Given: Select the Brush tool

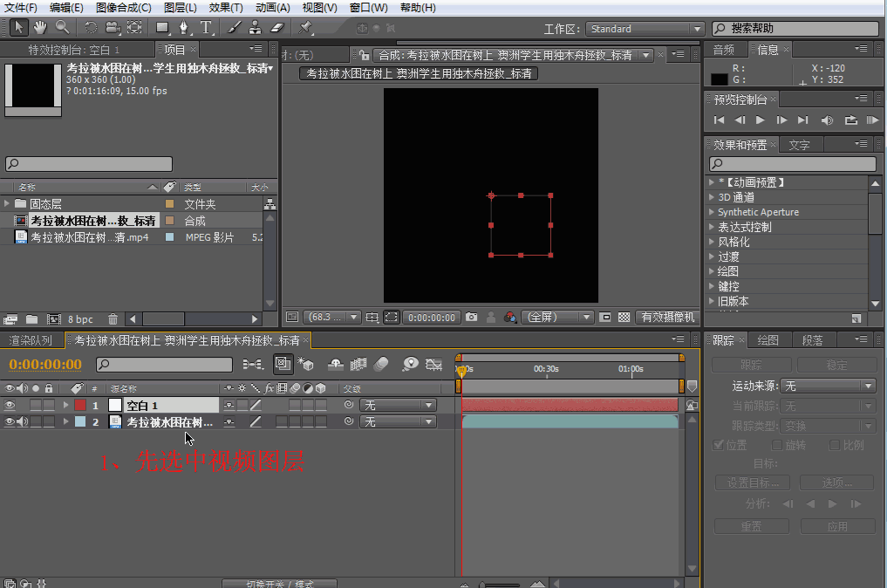Looking at the screenshot, I should click(234, 27).
